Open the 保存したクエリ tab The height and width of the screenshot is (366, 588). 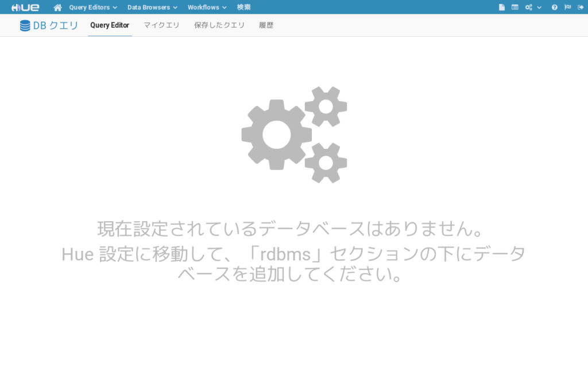219,25
